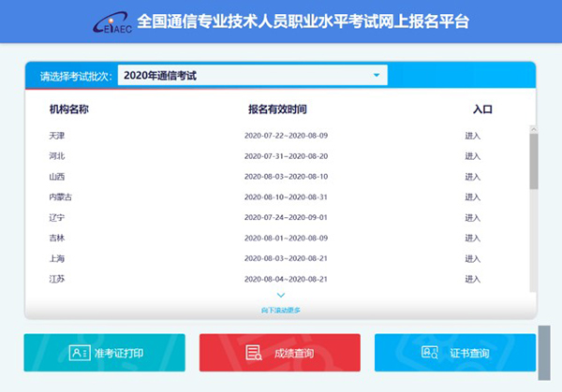Viewport: 562px width, 392px height.
Task: Select the 河北 organization name
Action: coord(57,156)
